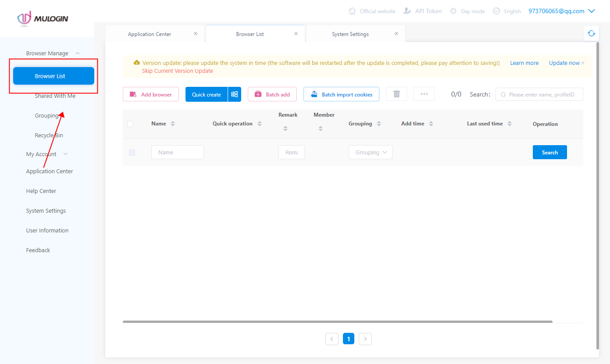Screen dimensions: 610x364
Task: Toggle Day mode theme
Action: tap(467, 11)
